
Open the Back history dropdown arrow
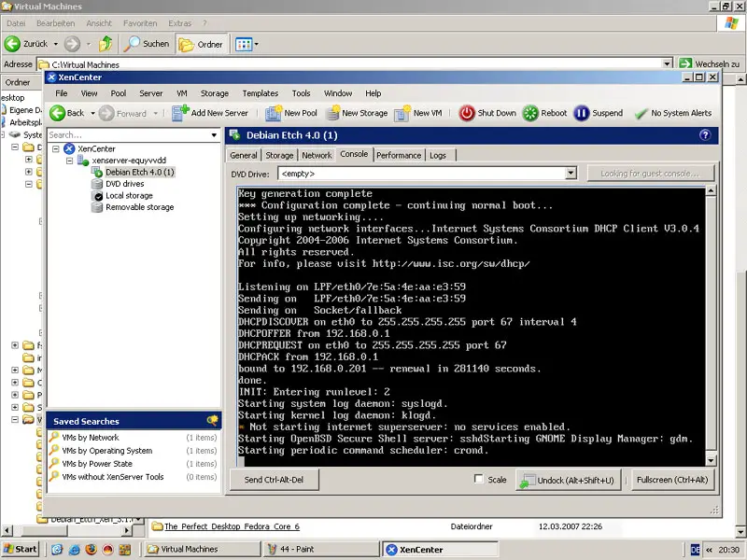pos(92,113)
